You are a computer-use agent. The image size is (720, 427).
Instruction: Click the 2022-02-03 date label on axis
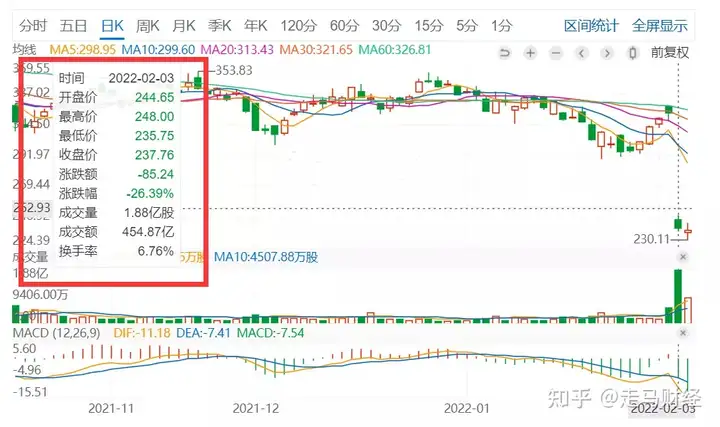(663, 409)
